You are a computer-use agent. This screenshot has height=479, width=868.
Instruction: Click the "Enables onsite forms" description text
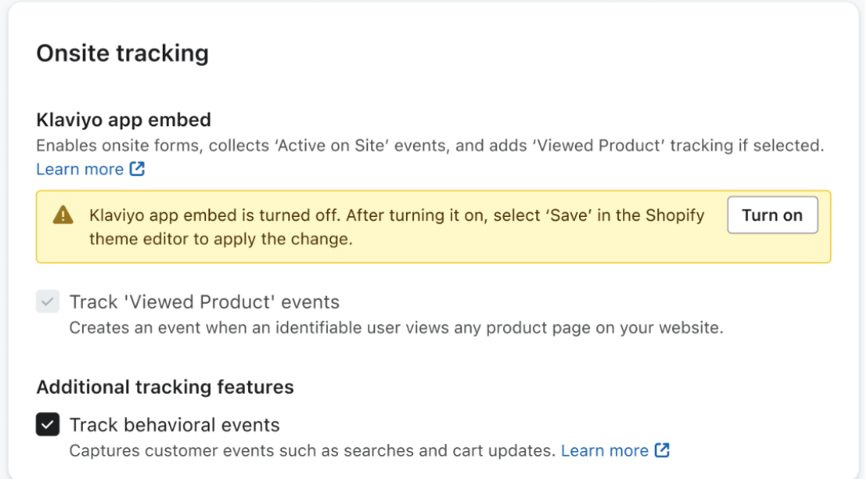126,145
